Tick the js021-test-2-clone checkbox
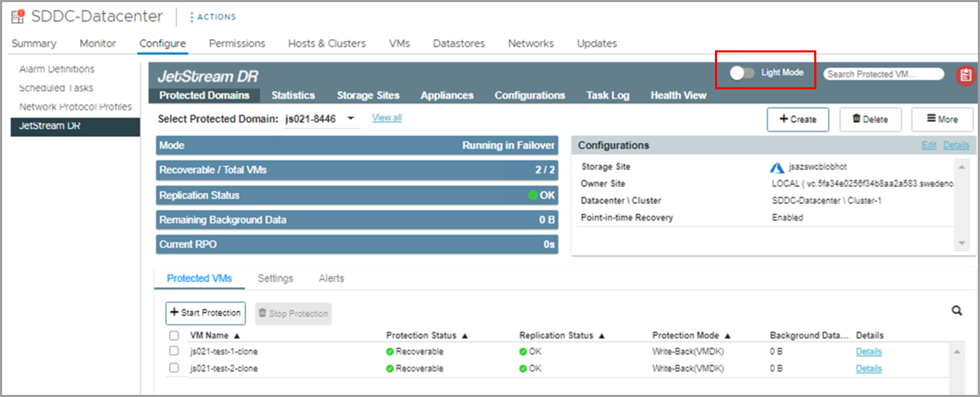Viewport: 980px width, 397px height. [x=174, y=368]
